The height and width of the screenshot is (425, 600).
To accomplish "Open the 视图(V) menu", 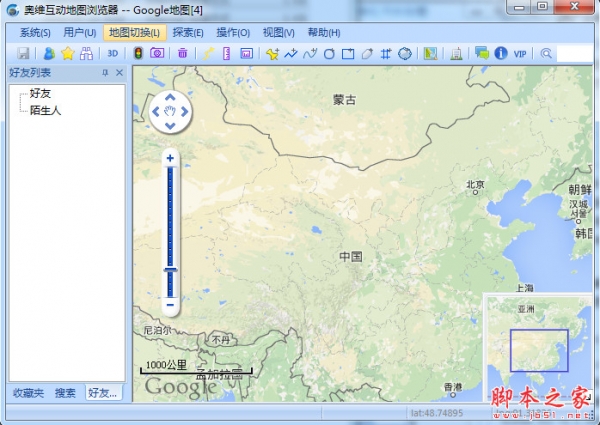I will [x=279, y=33].
